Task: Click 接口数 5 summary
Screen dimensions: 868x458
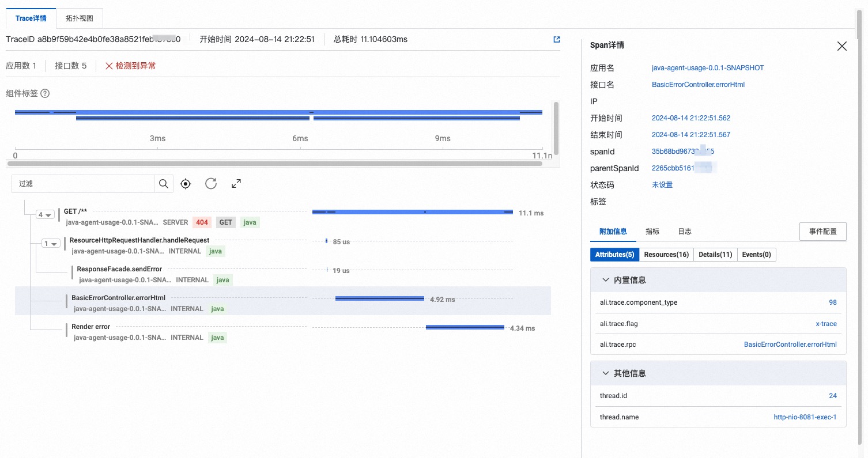Action: [70, 66]
